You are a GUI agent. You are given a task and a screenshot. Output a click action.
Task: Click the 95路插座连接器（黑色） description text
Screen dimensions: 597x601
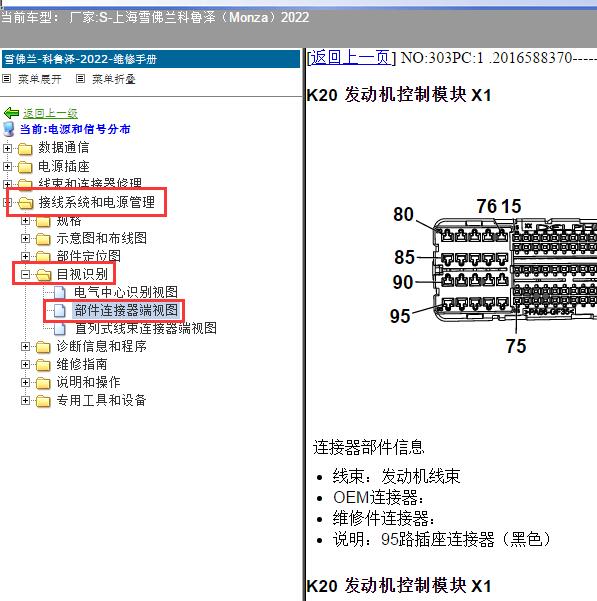(466, 539)
